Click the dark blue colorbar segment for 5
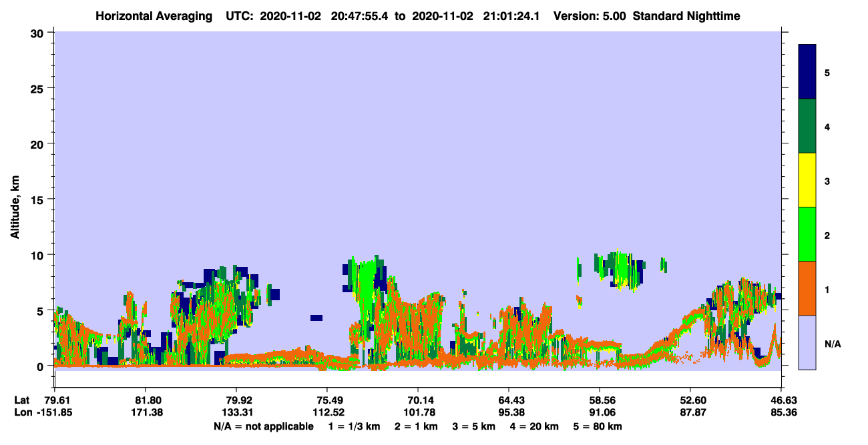Image resolution: width=868 pixels, height=445 pixels. pyautogui.click(x=807, y=72)
